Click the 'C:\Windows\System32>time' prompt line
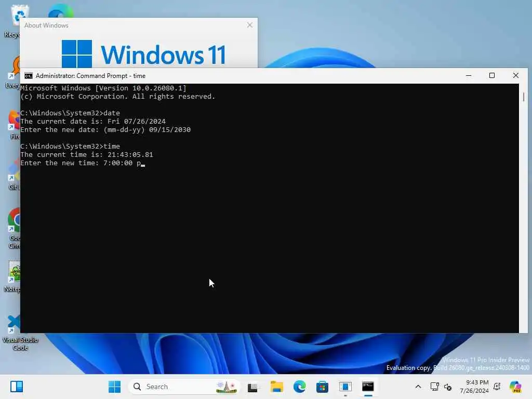The height and width of the screenshot is (399, 532). pos(70,146)
